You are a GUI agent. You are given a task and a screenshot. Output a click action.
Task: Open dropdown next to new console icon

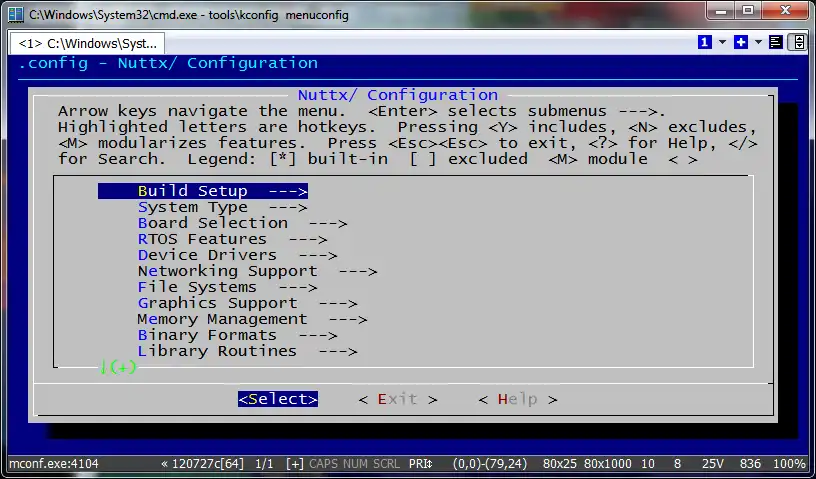(758, 42)
